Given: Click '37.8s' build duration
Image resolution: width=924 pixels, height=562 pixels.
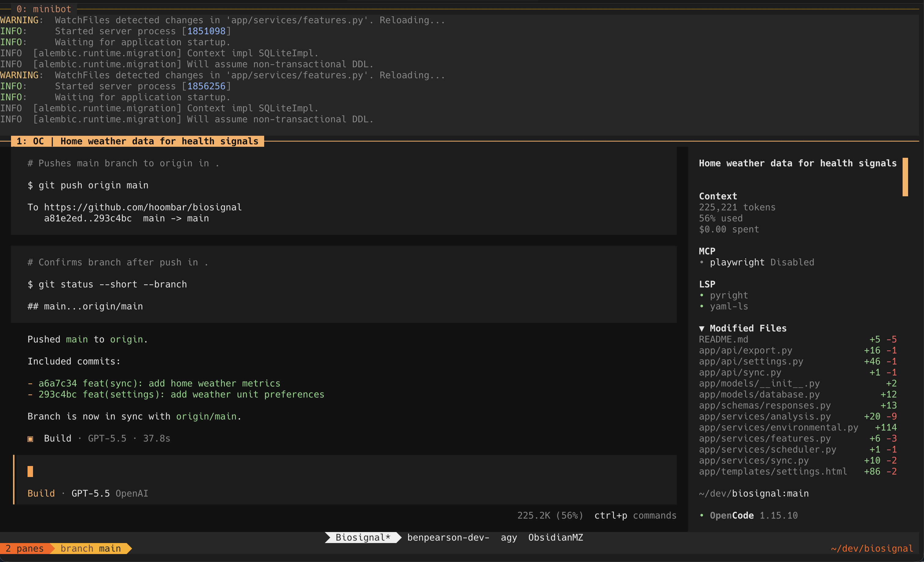Looking at the screenshot, I should 157,439.
